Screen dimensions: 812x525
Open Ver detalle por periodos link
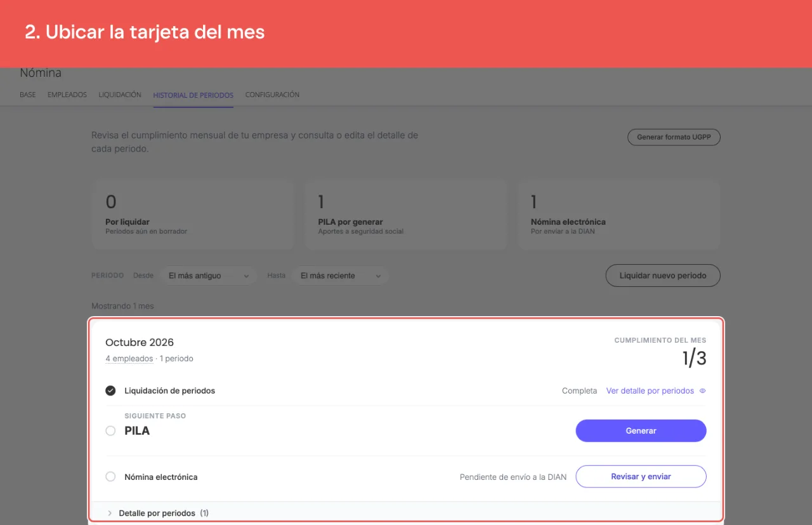click(650, 391)
